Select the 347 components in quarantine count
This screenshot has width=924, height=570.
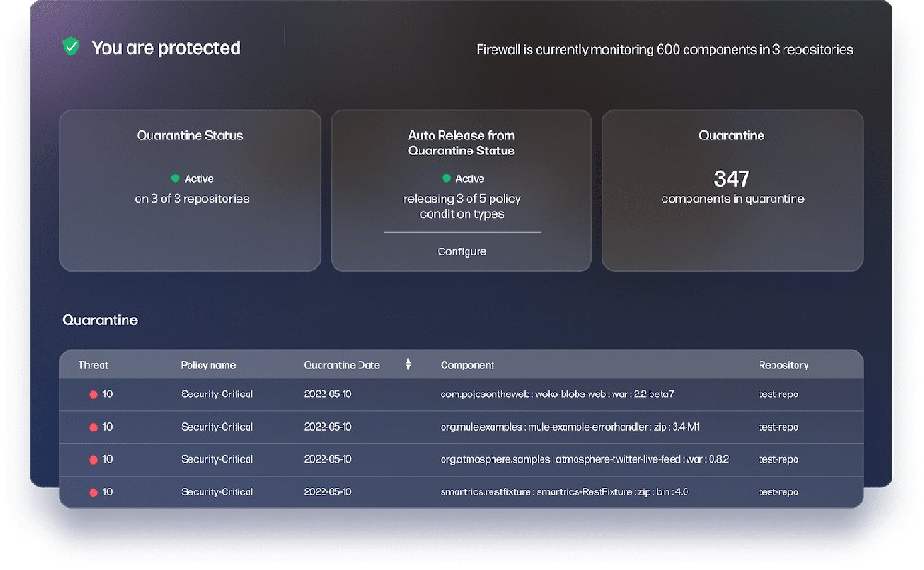tap(732, 179)
